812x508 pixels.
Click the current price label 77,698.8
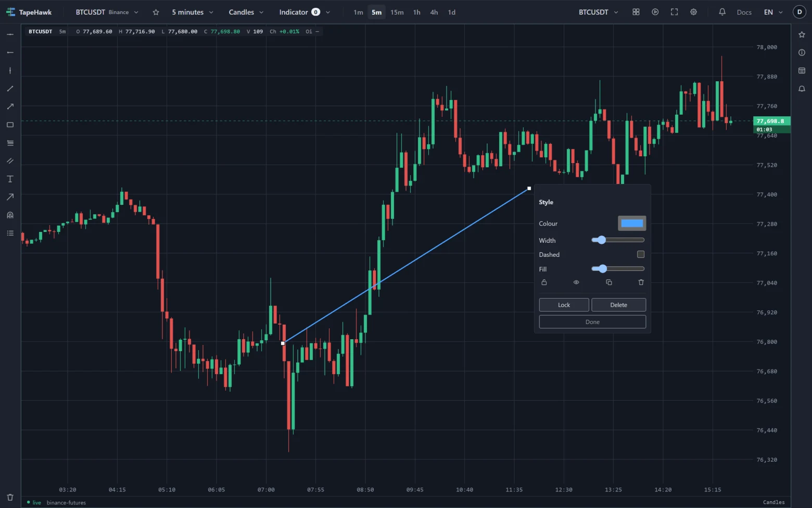click(772, 121)
